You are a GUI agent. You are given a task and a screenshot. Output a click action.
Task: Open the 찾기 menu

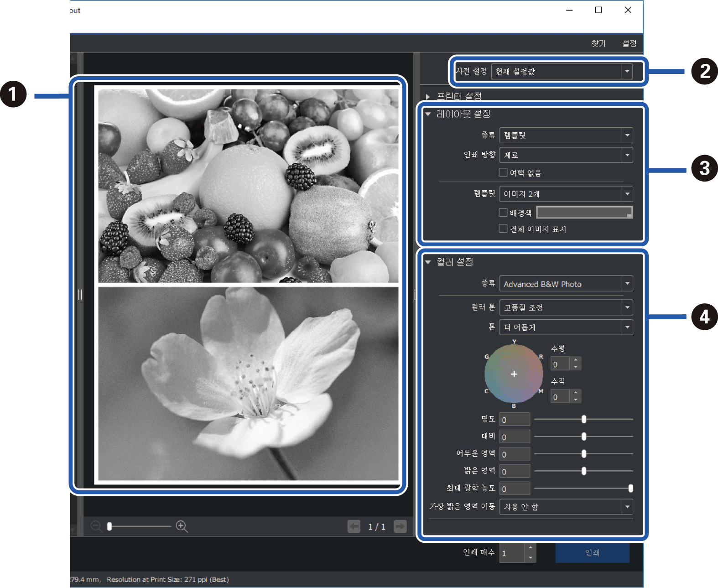598,43
